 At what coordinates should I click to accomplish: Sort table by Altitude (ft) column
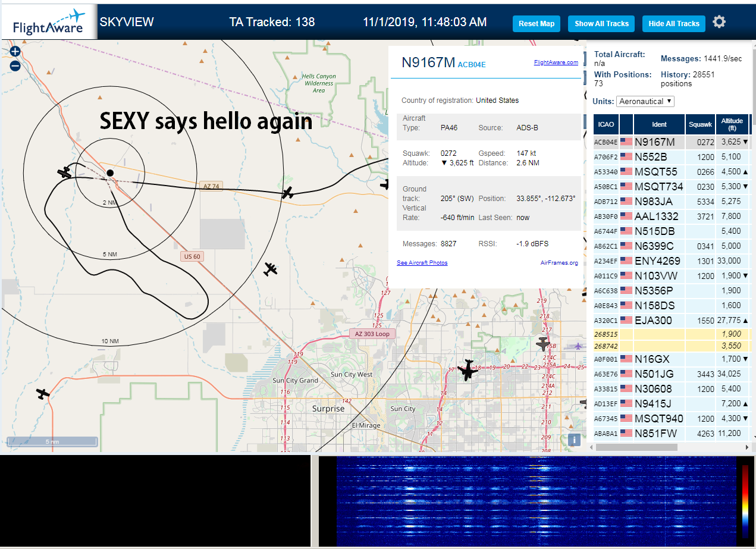[x=732, y=124]
